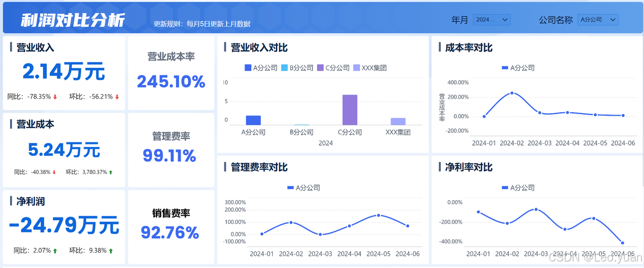
Task: Click the 营业收入对比 chart title
Action: pos(259,48)
